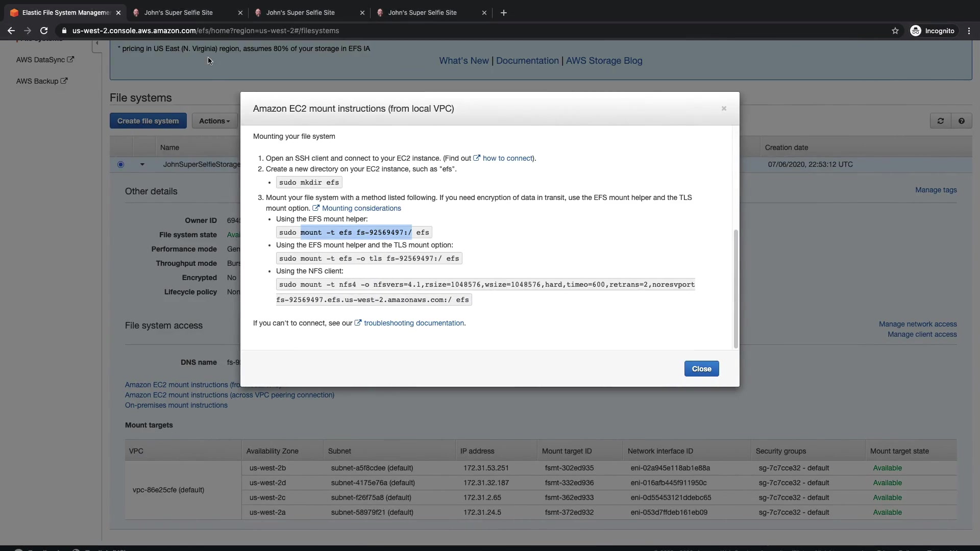Reload the page with browser refresh icon
Viewport: 980px width, 551px height.
click(x=44, y=31)
